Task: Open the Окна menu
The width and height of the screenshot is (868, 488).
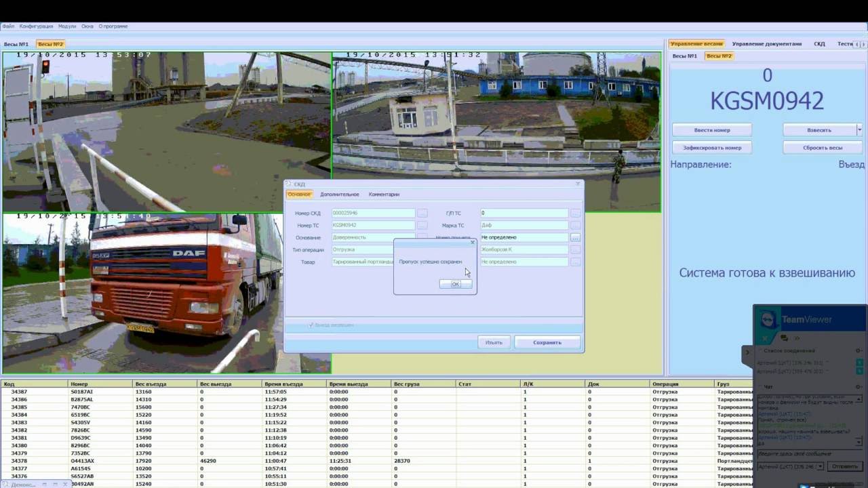Action: pos(87,26)
